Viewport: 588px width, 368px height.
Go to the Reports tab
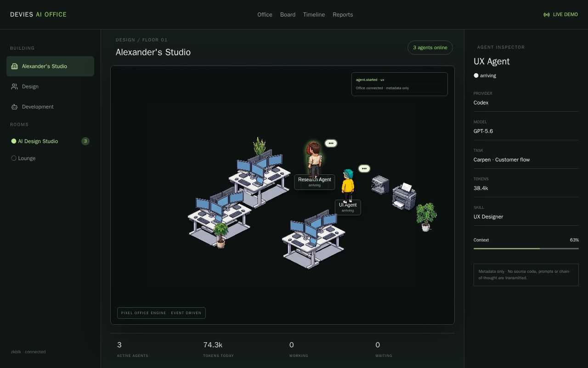coord(343,15)
